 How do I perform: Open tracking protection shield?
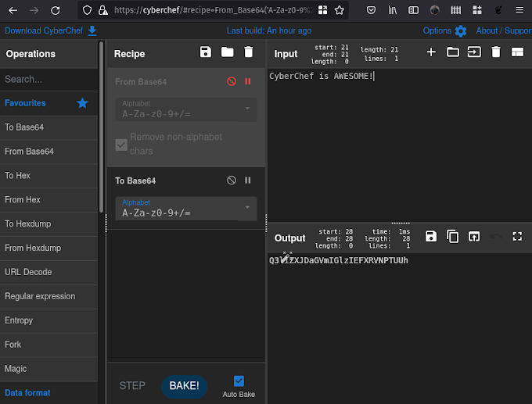pyautogui.click(x=87, y=10)
